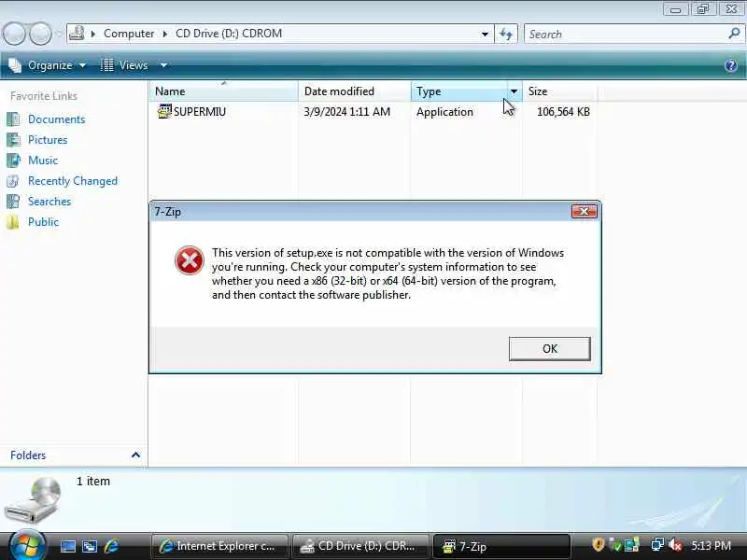The image size is (747, 560).
Task: Open Searches in Favorite Links
Action: [49, 202]
